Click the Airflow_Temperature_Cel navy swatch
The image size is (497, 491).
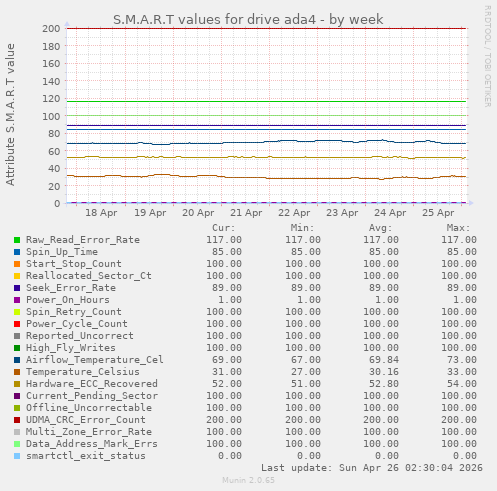(x=17, y=360)
